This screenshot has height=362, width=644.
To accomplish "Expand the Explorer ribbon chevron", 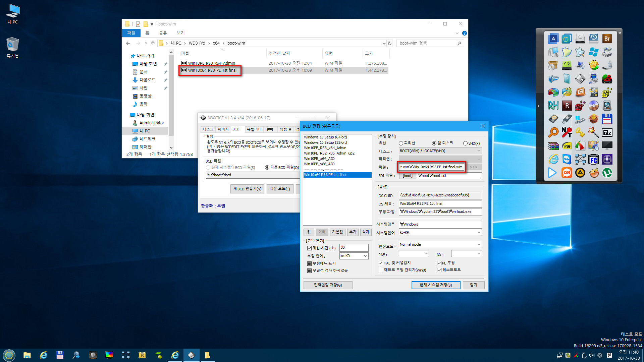I will 457,33.
